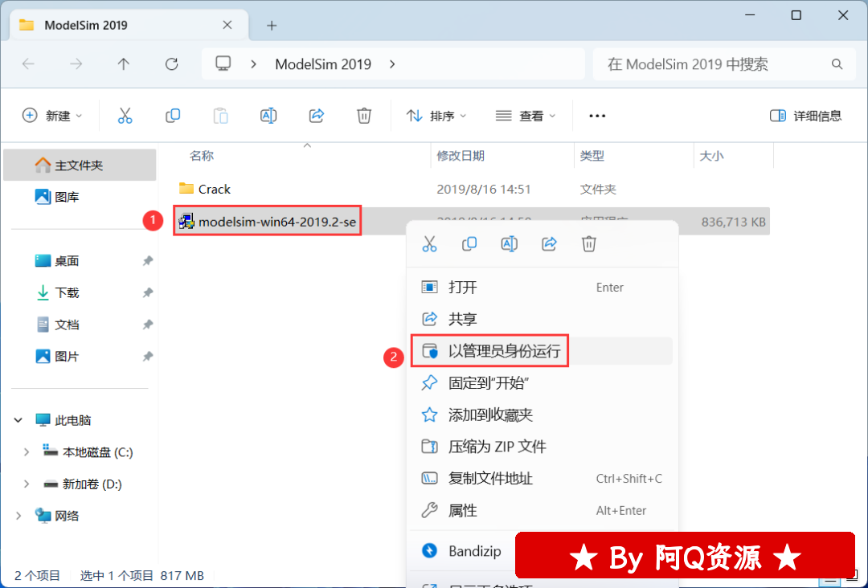Unpin 下载 via its pin icon
This screenshot has height=588, width=868.
(148, 292)
